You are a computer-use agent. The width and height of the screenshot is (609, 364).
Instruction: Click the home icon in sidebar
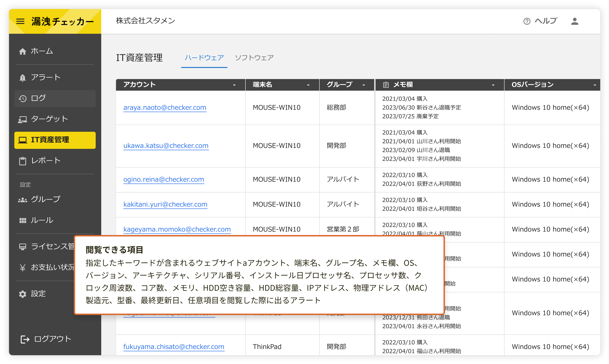coord(23,51)
